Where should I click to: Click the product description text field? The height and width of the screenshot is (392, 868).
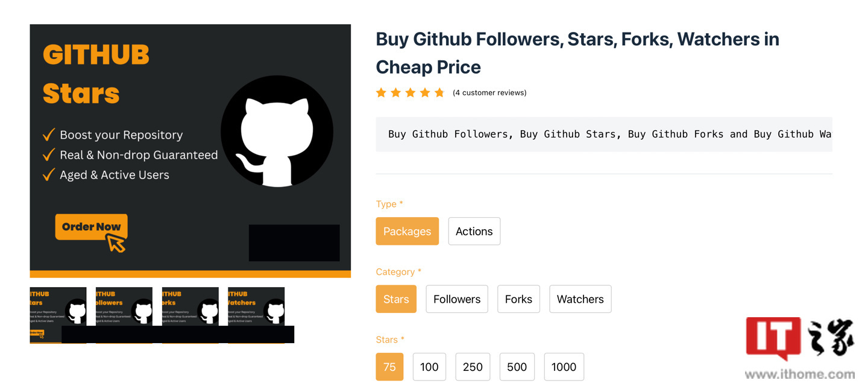point(603,134)
